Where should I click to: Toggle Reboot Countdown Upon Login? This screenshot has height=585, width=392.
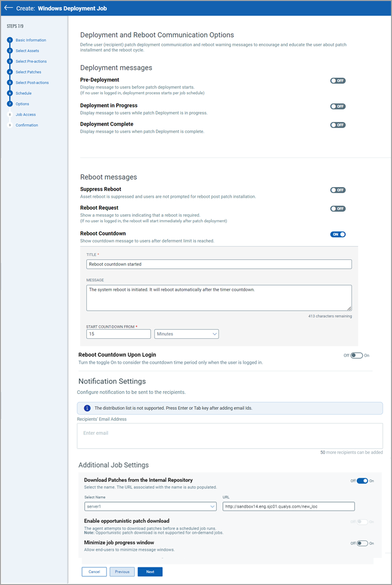coord(357,356)
